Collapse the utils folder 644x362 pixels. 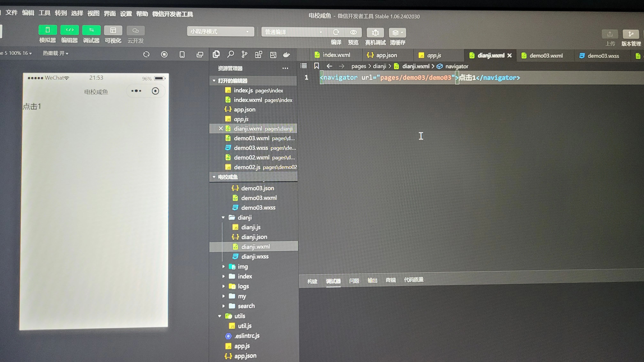219,316
